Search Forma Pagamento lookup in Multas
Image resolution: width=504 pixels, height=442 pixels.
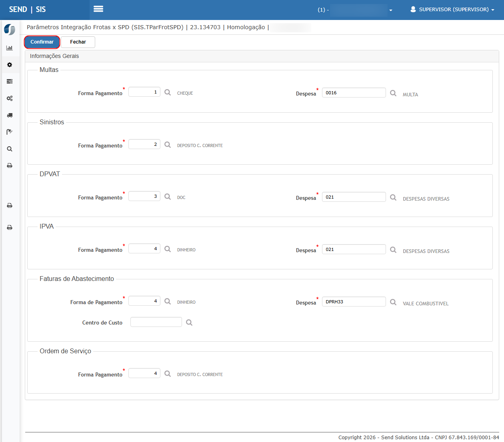tap(168, 92)
